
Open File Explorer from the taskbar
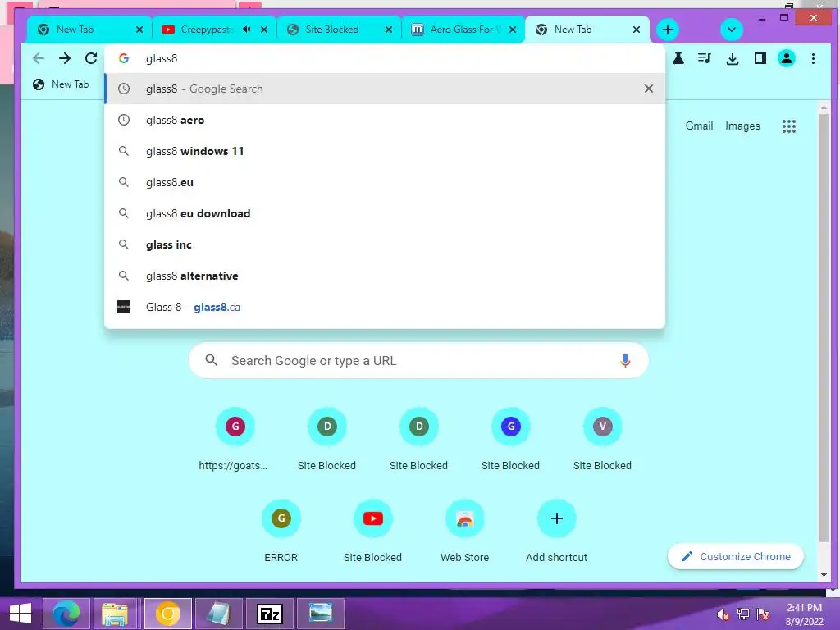point(115,614)
